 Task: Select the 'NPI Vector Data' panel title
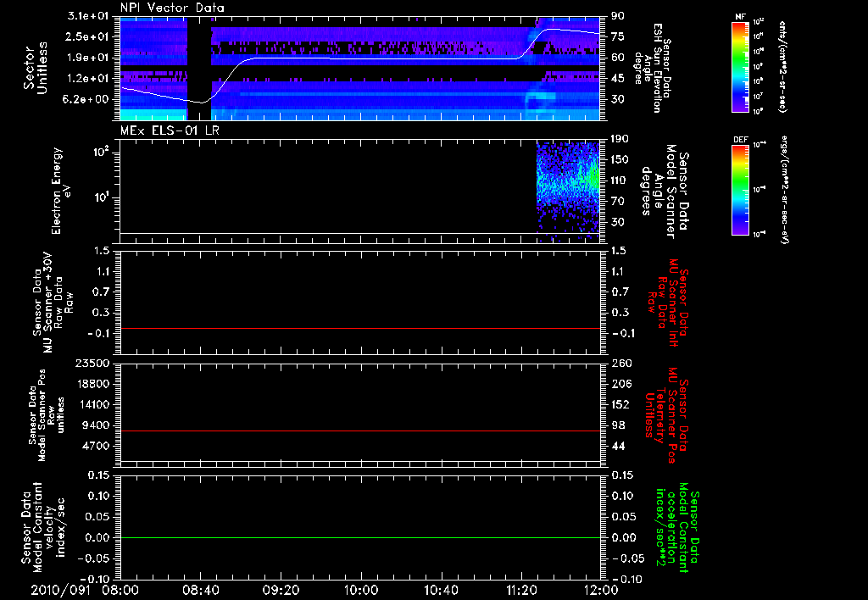coord(173,8)
